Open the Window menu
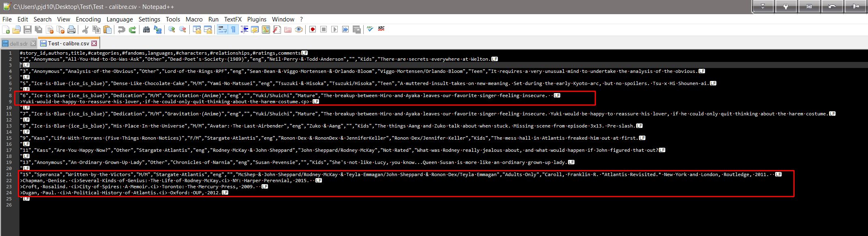 coord(283,19)
